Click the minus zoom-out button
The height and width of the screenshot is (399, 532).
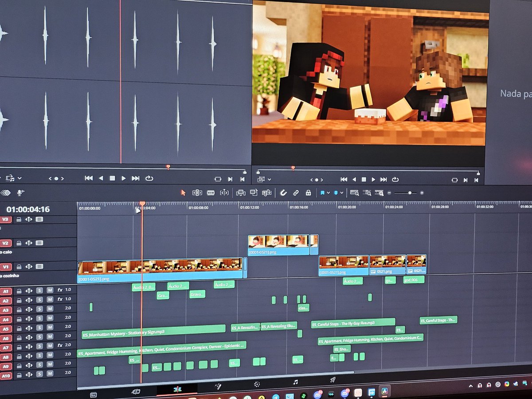389,193
